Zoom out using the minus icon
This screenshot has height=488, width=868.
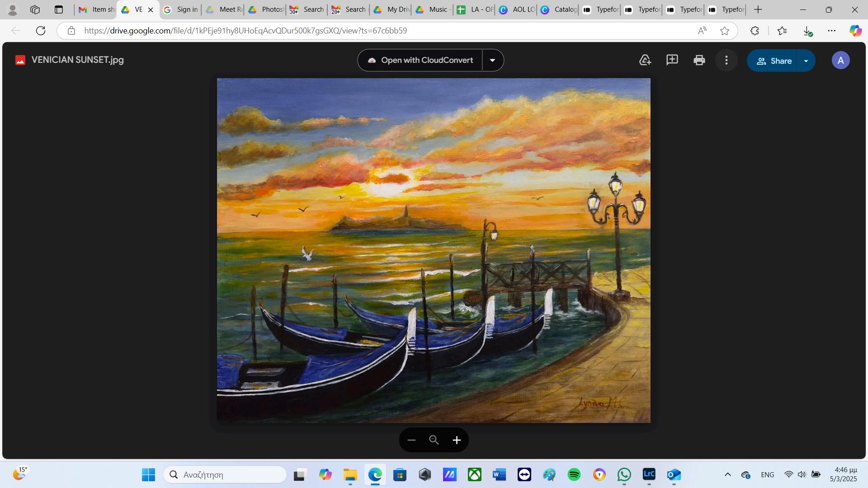(x=411, y=440)
